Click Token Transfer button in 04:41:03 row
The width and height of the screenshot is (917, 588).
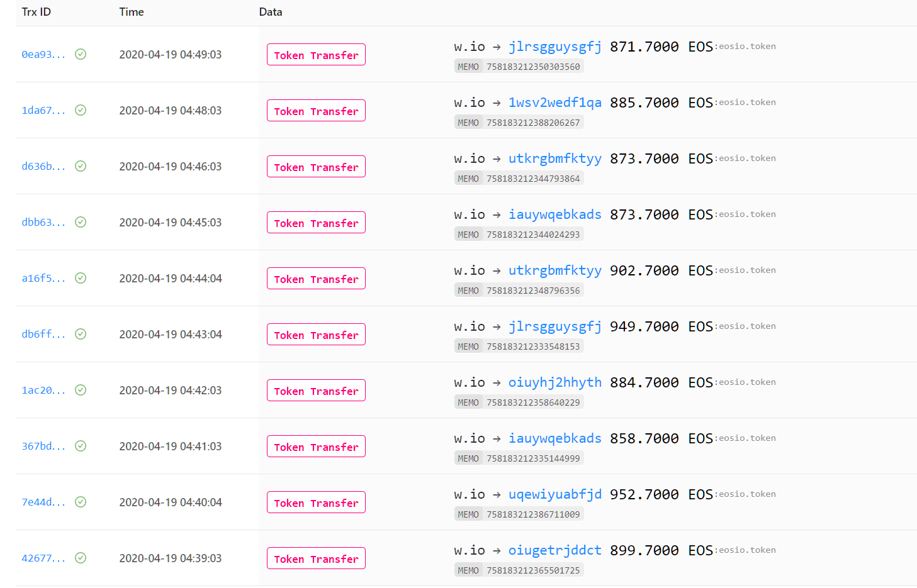(316, 447)
